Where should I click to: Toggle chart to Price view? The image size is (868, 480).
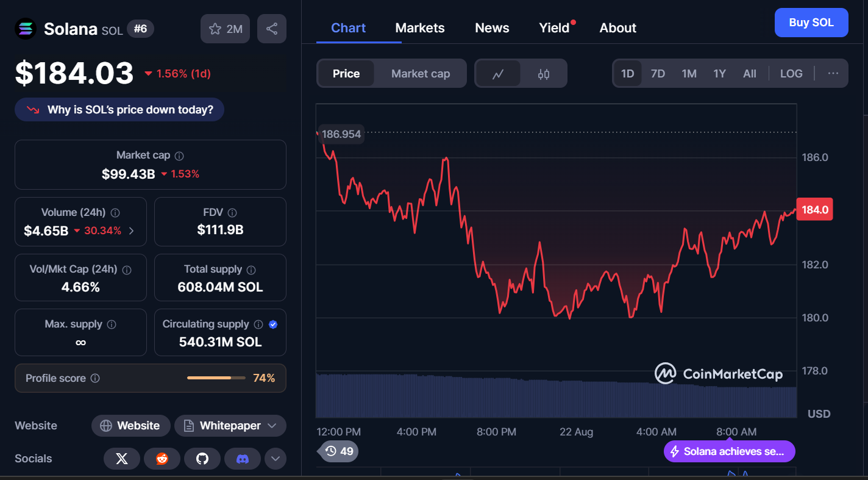(x=346, y=74)
